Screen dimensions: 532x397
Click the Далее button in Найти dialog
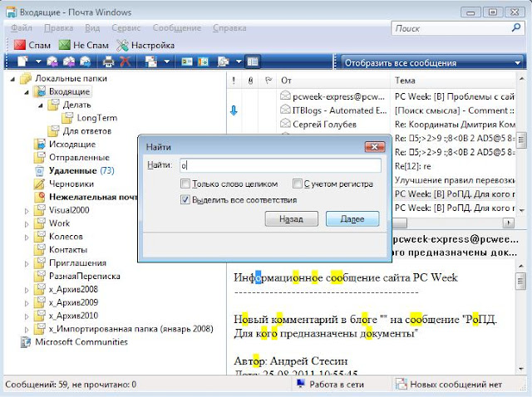coord(352,218)
